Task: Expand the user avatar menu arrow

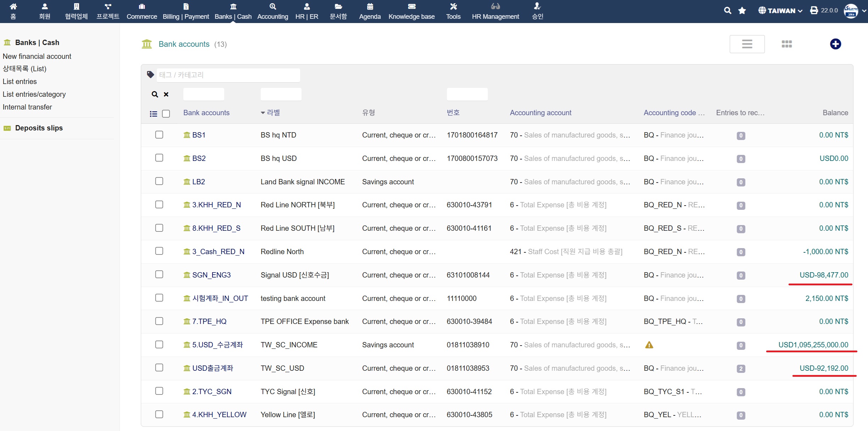Action: coord(864,11)
